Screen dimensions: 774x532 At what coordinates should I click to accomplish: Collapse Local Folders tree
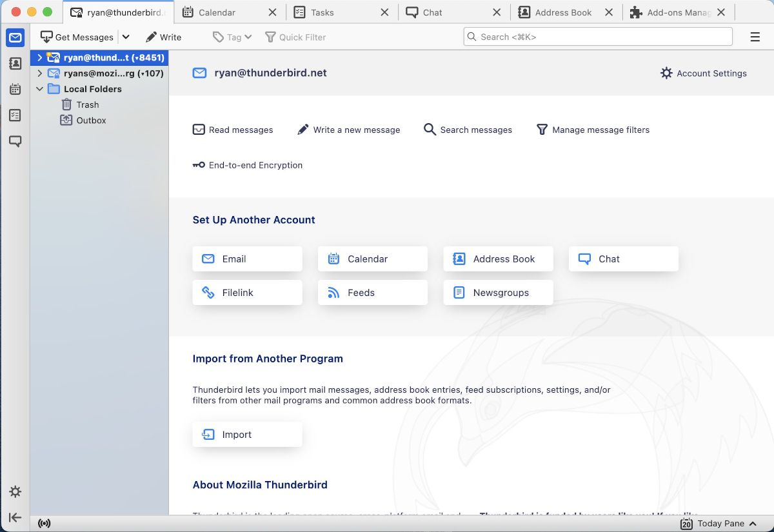pyautogui.click(x=39, y=89)
